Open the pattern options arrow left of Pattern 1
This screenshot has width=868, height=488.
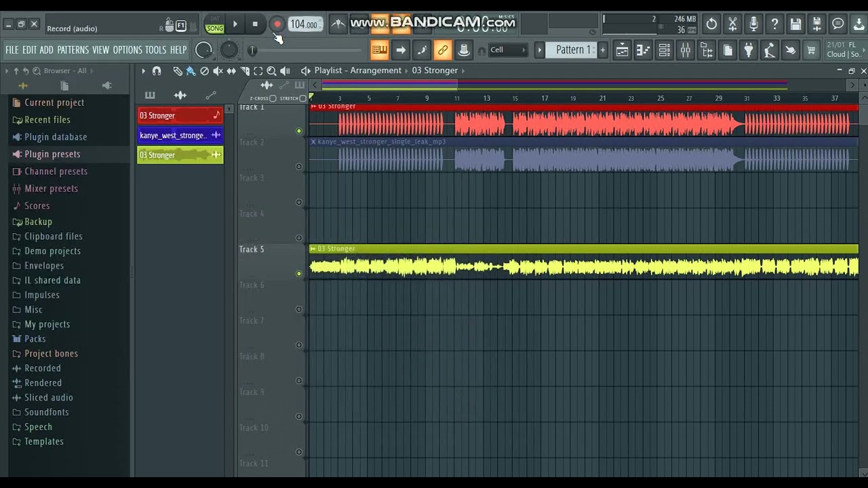539,49
